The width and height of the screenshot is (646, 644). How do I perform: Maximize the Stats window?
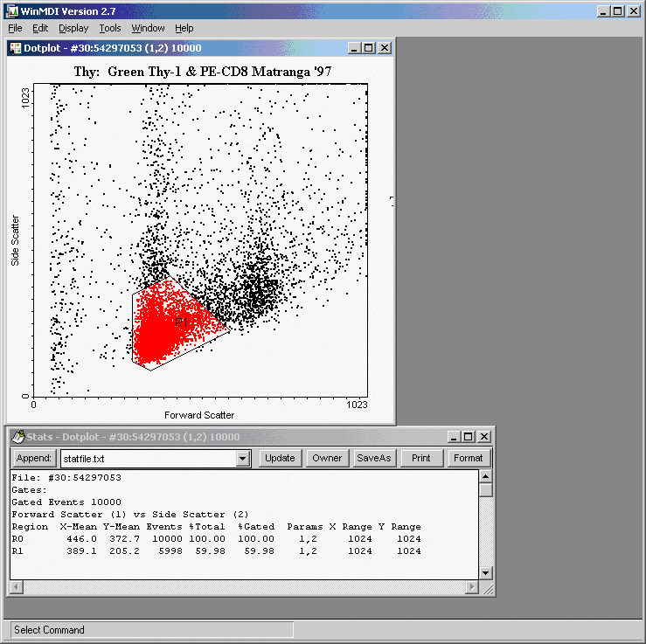(468, 437)
